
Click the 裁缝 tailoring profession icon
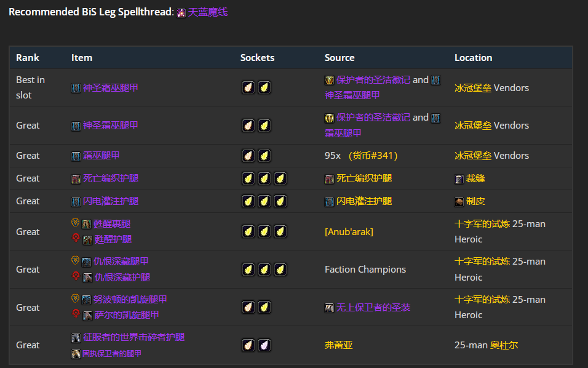click(459, 178)
